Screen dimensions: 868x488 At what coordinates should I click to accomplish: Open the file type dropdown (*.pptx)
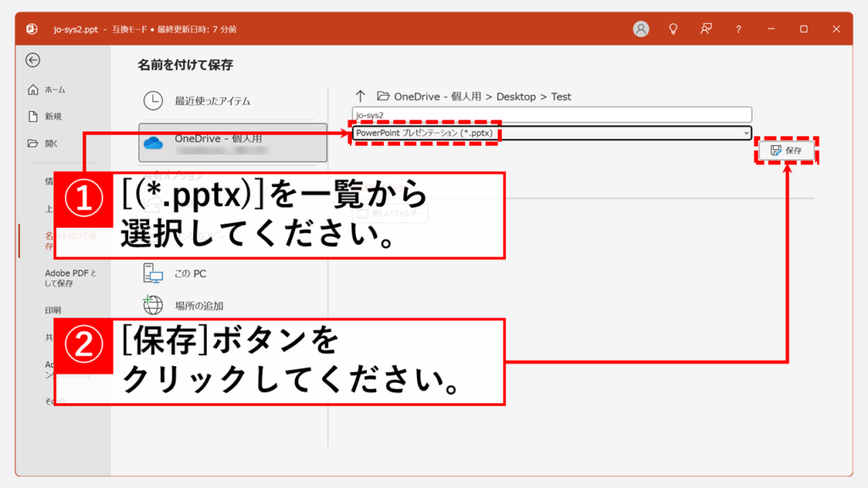[552, 133]
